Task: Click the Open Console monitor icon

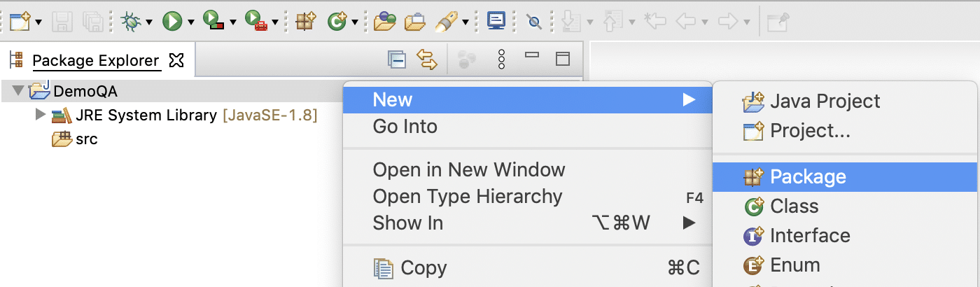Action: 496,22
